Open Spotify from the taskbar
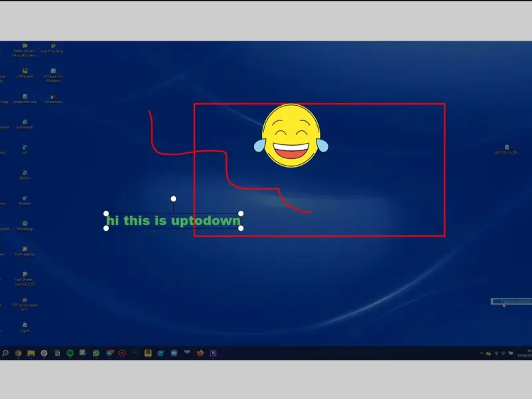The height and width of the screenshot is (399, 532). pyautogui.click(x=70, y=353)
